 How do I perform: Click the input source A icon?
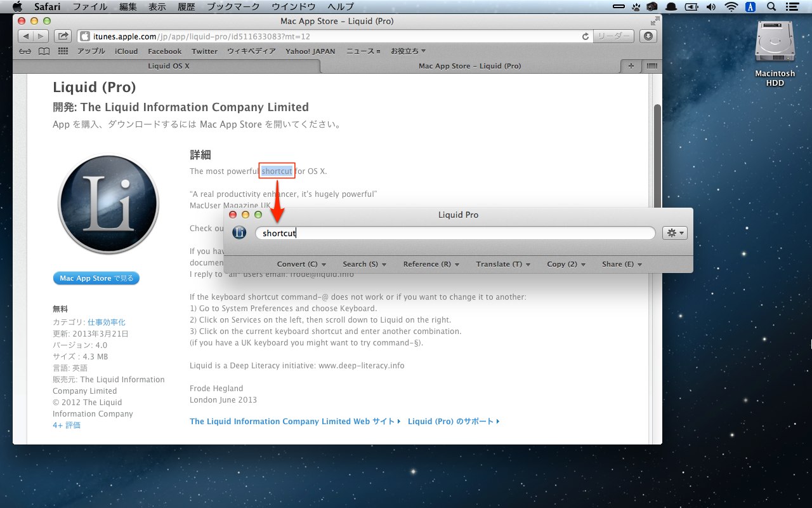click(751, 7)
